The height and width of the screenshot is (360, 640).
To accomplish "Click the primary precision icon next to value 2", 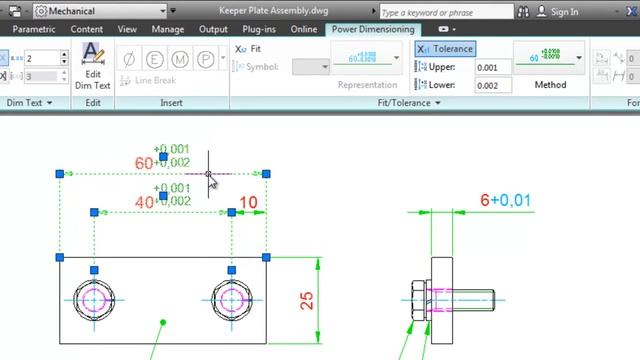I will click(x=16, y=58).
